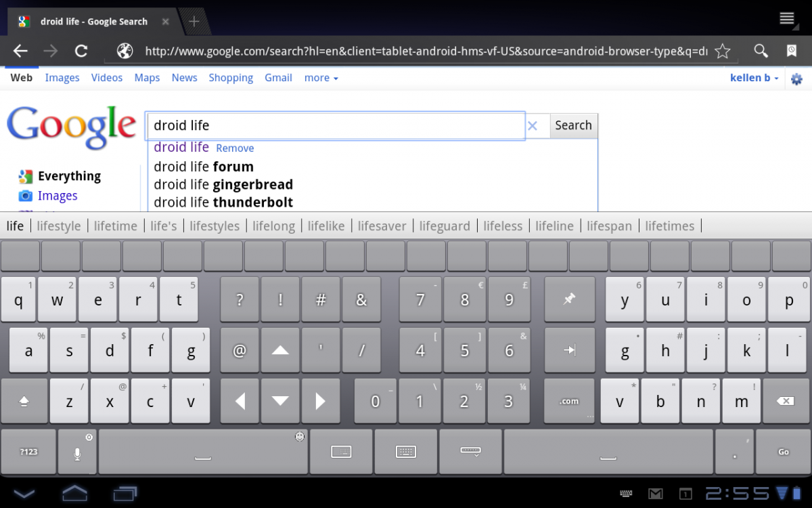Toggle the pin key on the keyboard
The image size is (812, 508).
570,299
